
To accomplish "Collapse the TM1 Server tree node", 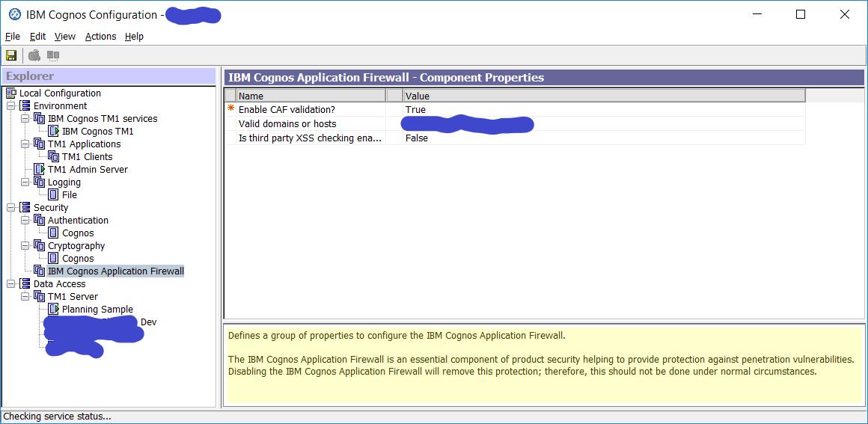I will point(25,297).
